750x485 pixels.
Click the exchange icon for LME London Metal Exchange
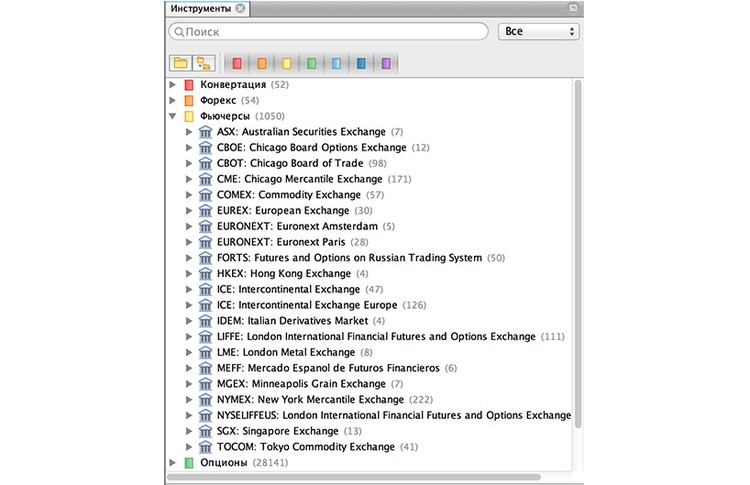(x=205, y=353)
